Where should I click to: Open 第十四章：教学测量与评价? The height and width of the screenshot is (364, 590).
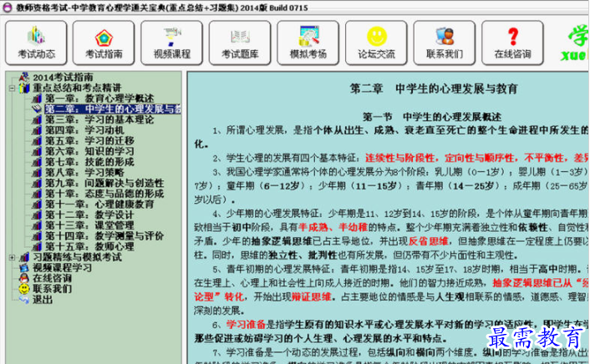104,235
